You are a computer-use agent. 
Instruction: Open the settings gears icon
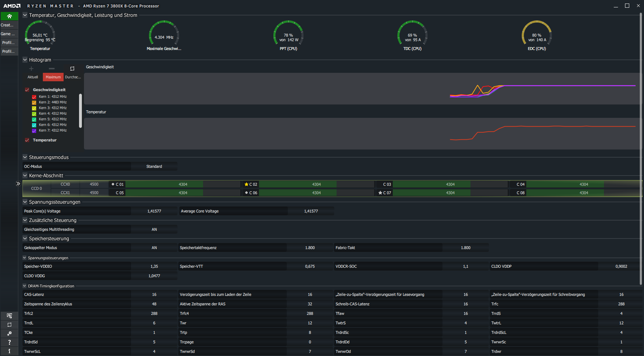point(9,333)
